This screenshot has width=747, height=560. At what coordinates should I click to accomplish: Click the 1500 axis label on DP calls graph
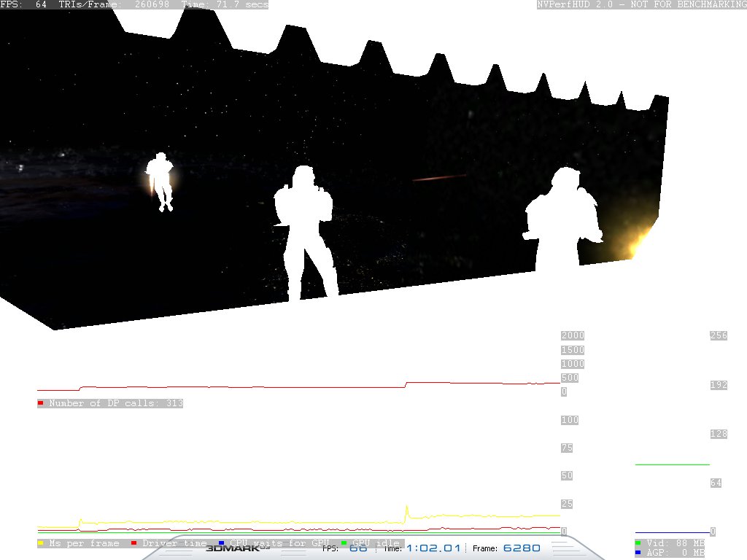pos(573,349)
